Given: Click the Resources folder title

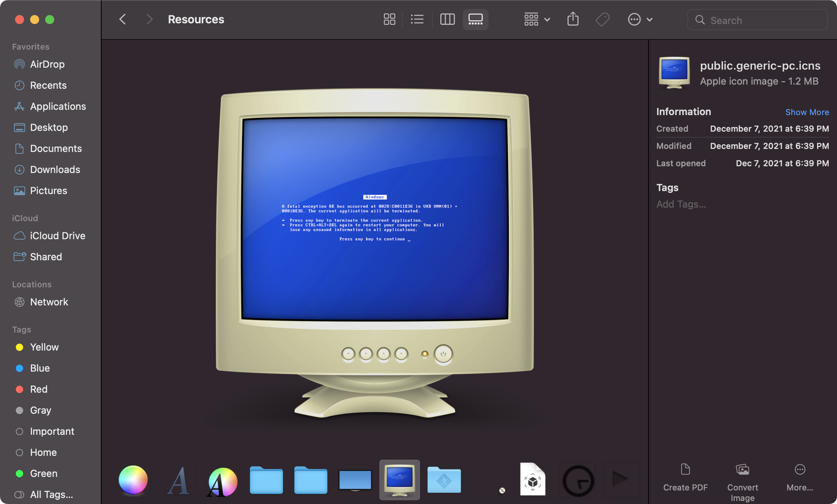Looking at the screenshot, I should (196, 19).
